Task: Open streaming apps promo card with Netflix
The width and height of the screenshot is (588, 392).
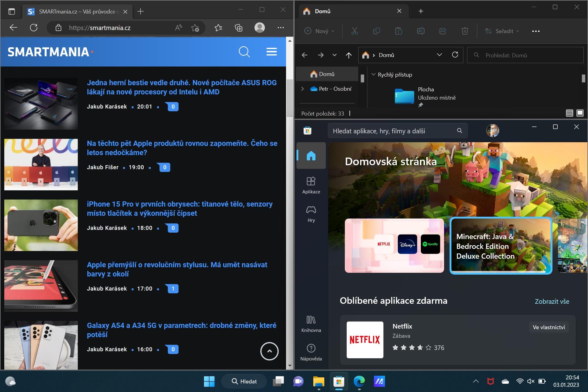Action: pos(394,245)
